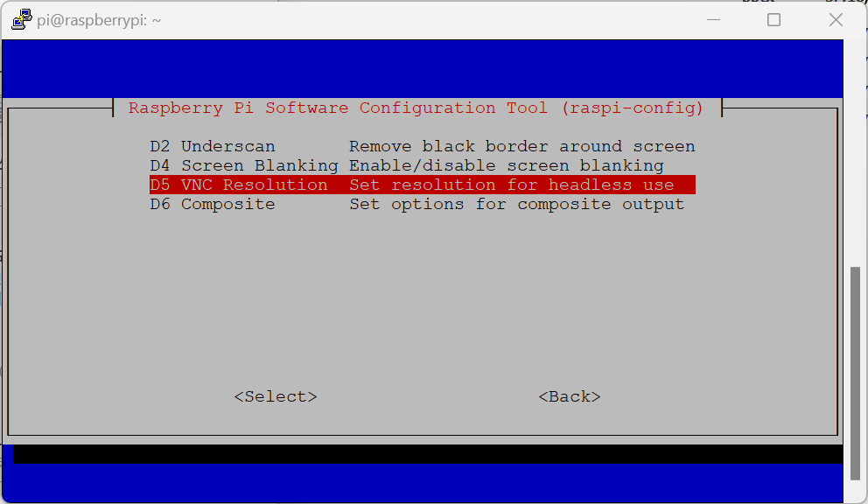Click the "Set options for composite output" text
Image resolution: width=868 pixels, height=504 pixels.
[x=517, y=205]
